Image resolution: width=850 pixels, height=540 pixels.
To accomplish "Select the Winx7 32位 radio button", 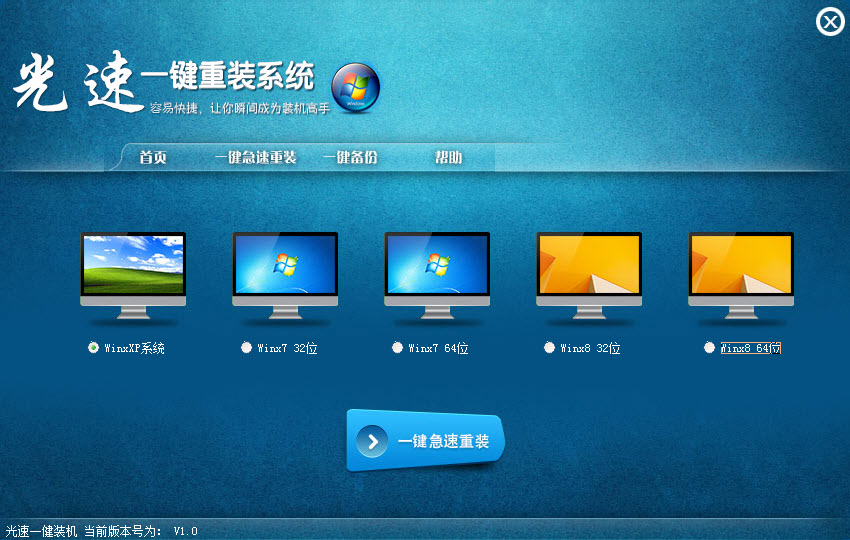I will [246, 347].
